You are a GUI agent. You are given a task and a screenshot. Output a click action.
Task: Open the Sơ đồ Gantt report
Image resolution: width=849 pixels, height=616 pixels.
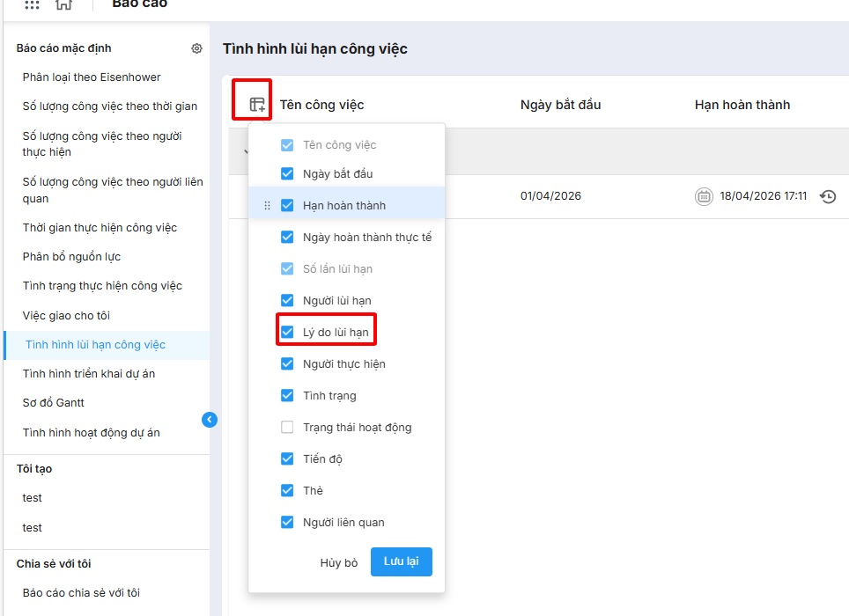point(54,403)
